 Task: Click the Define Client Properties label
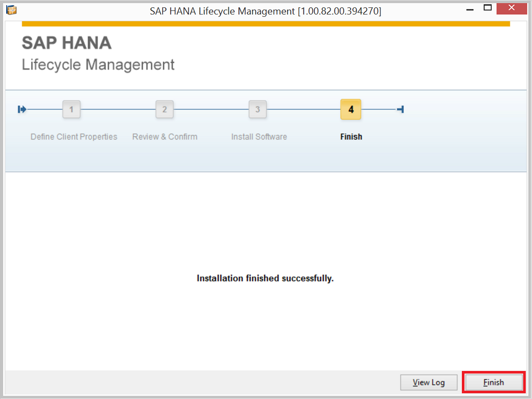[x=74, y=137]
